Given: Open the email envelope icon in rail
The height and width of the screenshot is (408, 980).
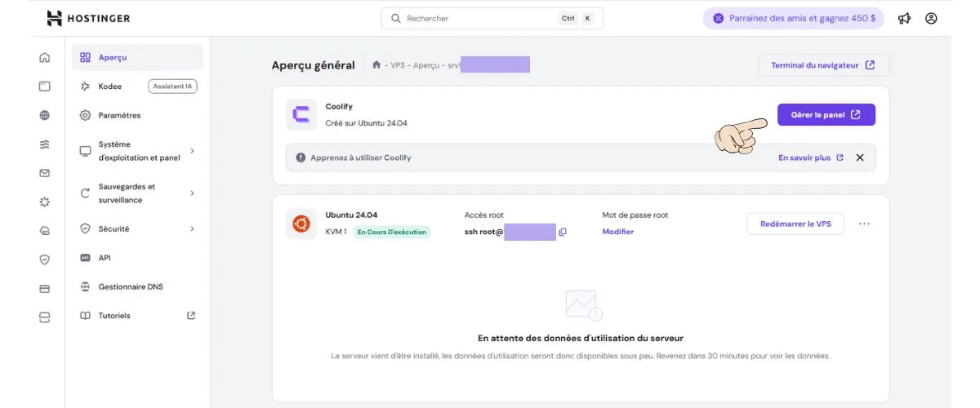Looking at the screenshot, I should 44,173.
